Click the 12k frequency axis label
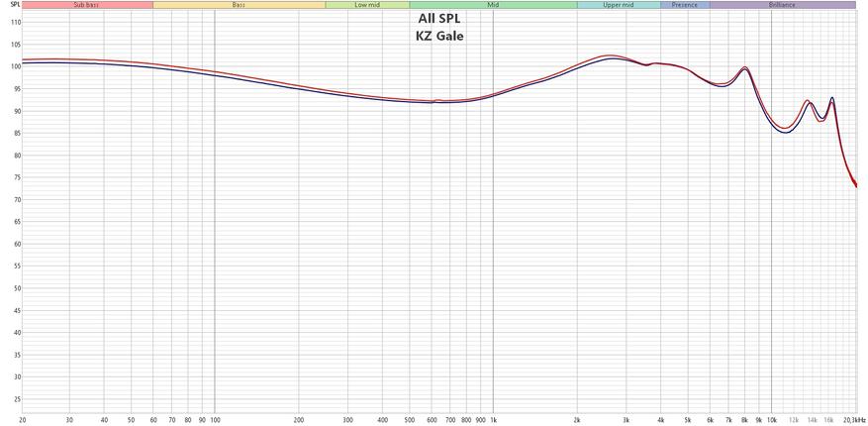Image resolution: width=868 pixels, height=426 pixels. tap(794, 420)
